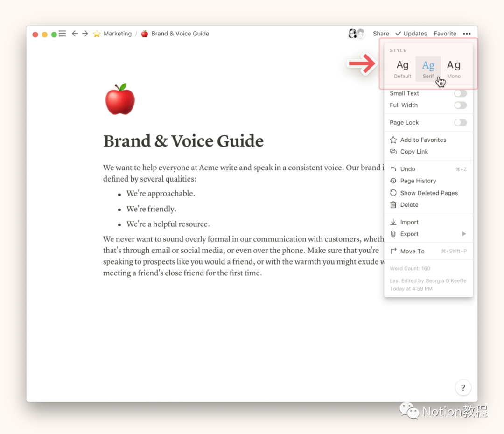Choose Page History from the menu
The height and width of the screenshot is (434, 504).
pyautogui.click(x=418, y=181)
